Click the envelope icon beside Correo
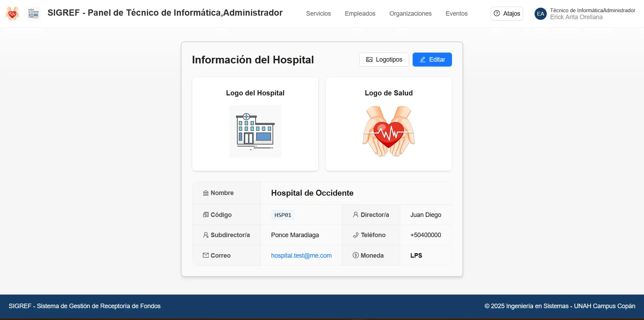 [206, 255]
